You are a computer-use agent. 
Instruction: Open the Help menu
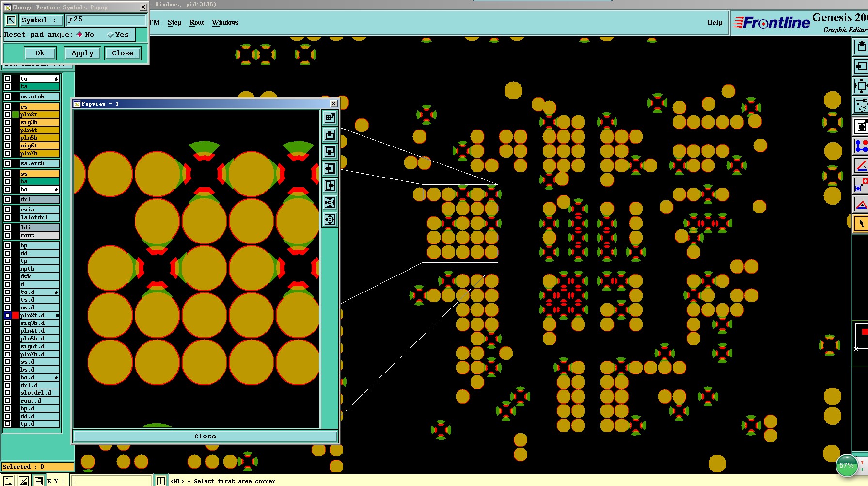(x=714, y=22)
